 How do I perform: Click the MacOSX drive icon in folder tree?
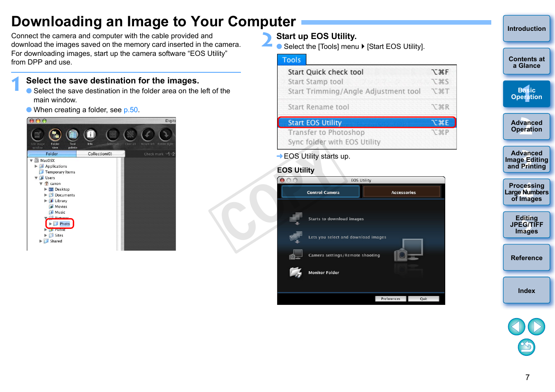coord(37,161)
